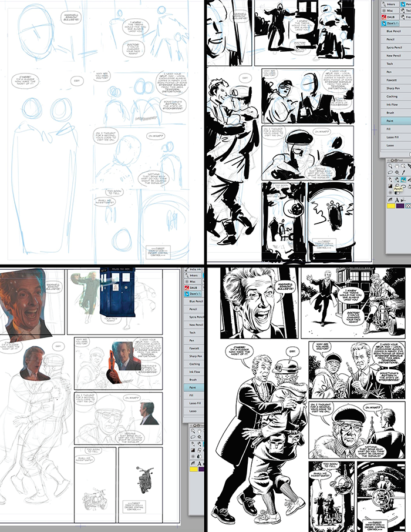Choose Blue Pencil brush beside the photo-reference page
The width and height of the screenshot is (411, 532).
194,302
